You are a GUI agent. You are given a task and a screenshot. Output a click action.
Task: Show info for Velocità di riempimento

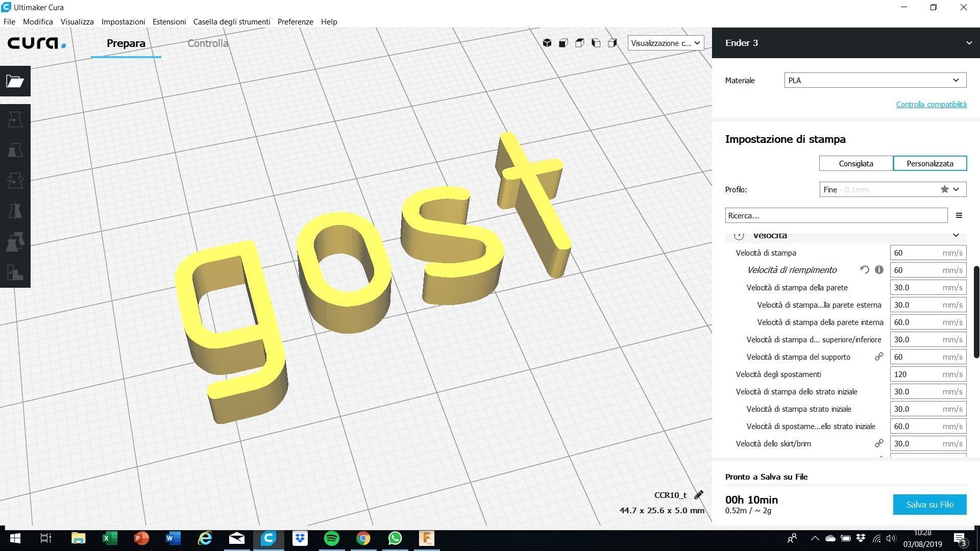click(x=879, y=270)
